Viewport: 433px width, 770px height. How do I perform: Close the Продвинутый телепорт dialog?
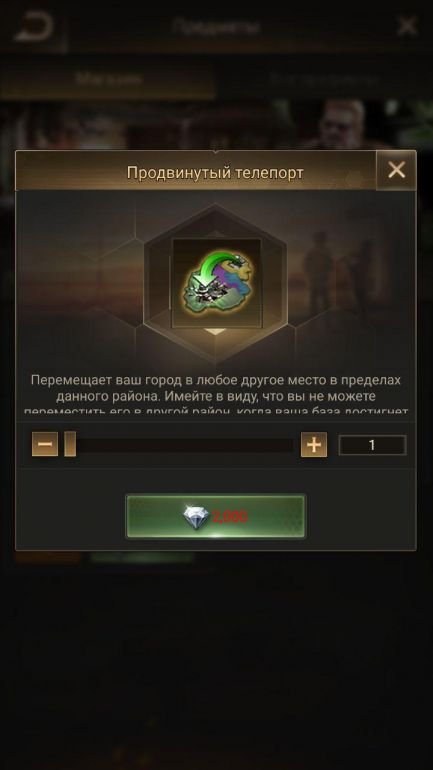[396, 170]
